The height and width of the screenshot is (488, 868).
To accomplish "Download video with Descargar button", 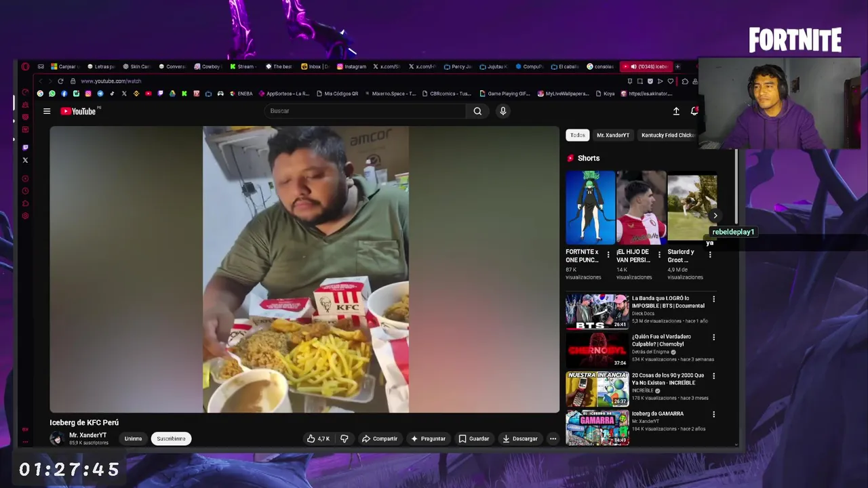I will [x=519, y=439].
